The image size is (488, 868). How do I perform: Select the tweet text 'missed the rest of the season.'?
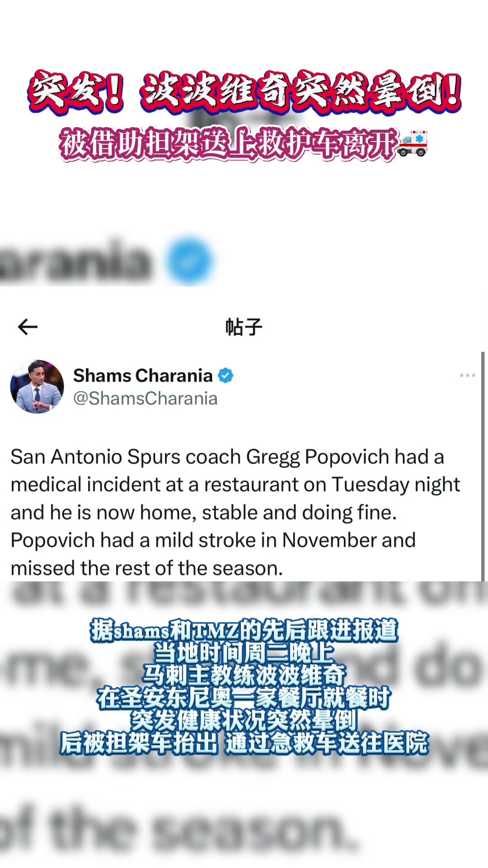coord(147,568)
